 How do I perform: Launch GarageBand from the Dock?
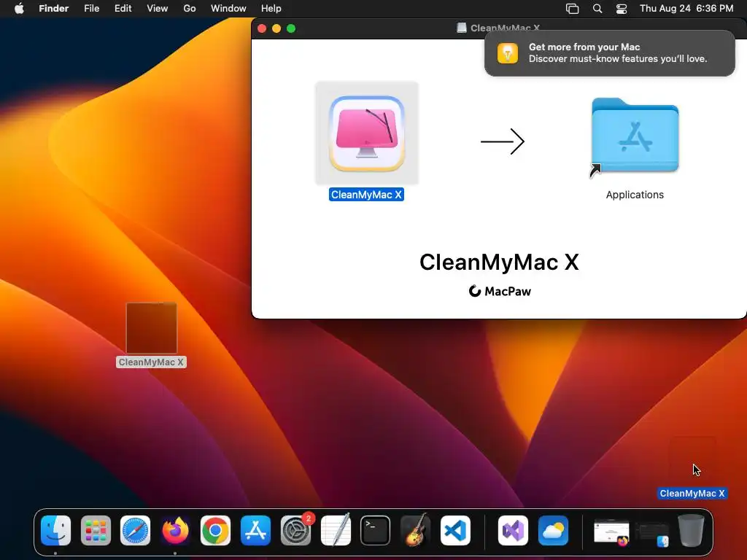415,531
